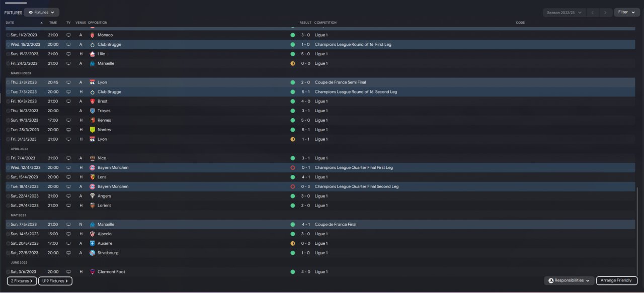Tick the selection circle for Sat, 11/2/2023 fixture
Viewport: 644px width, 293px height.
pos(8,35)
